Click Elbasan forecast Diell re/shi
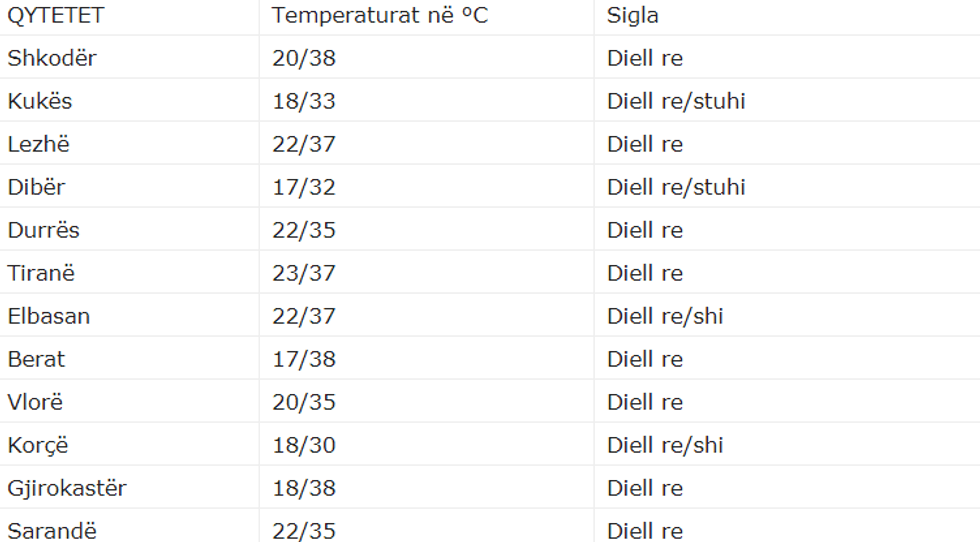 coord(665,316)
